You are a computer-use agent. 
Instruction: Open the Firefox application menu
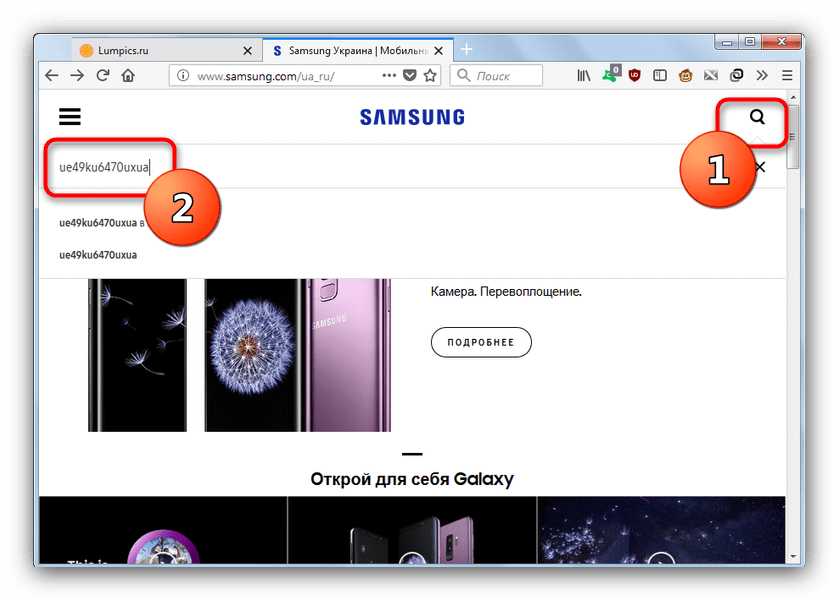[787, 75]
